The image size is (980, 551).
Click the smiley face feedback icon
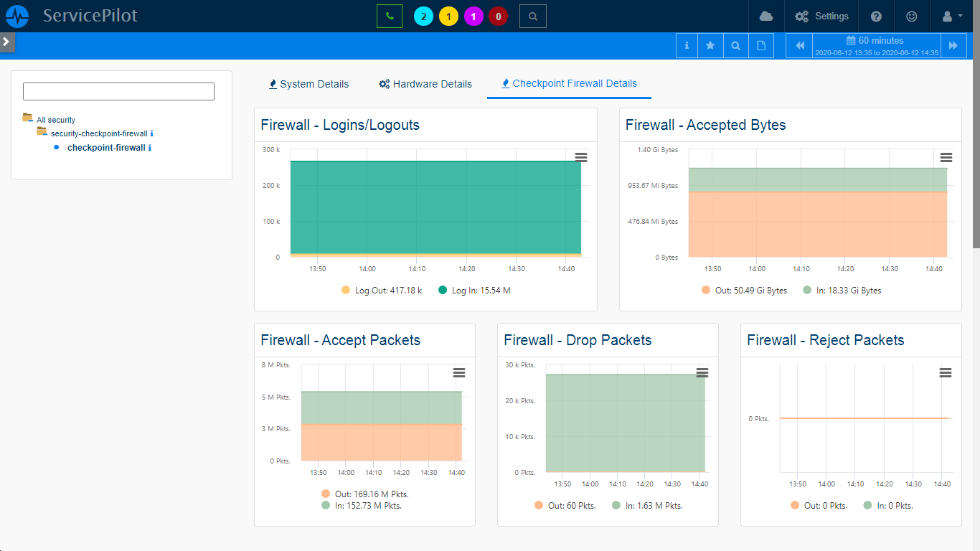coord(911,16)
